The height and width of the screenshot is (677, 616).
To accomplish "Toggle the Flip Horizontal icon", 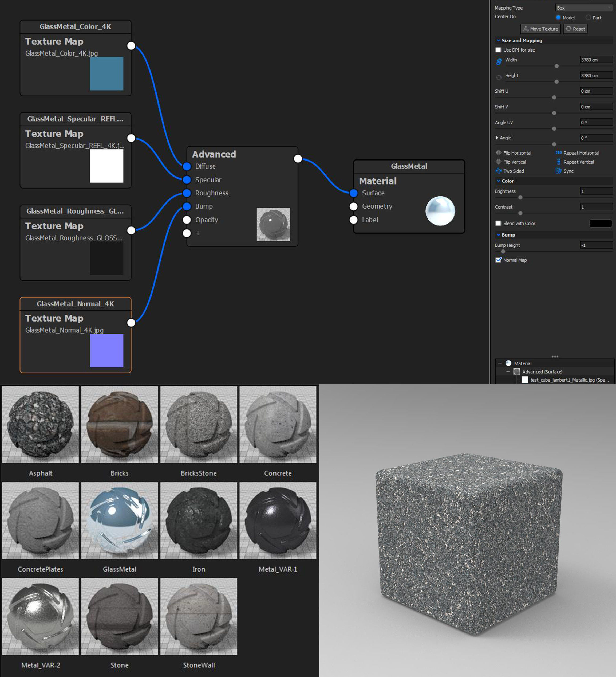I will [499, 153].
